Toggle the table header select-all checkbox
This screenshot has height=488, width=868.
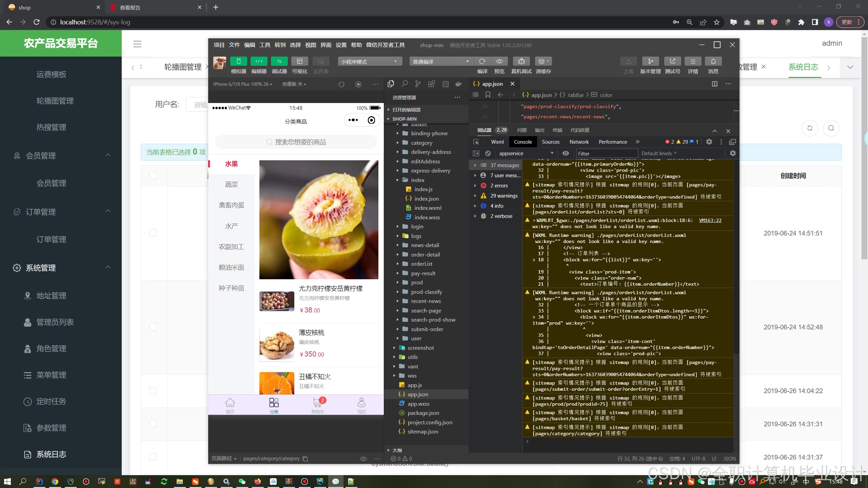tap(153, 176)
